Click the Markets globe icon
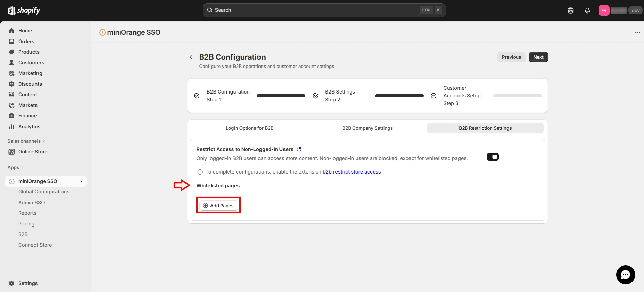644x292 pixels. pyautogui.click(x=11, y=105)
